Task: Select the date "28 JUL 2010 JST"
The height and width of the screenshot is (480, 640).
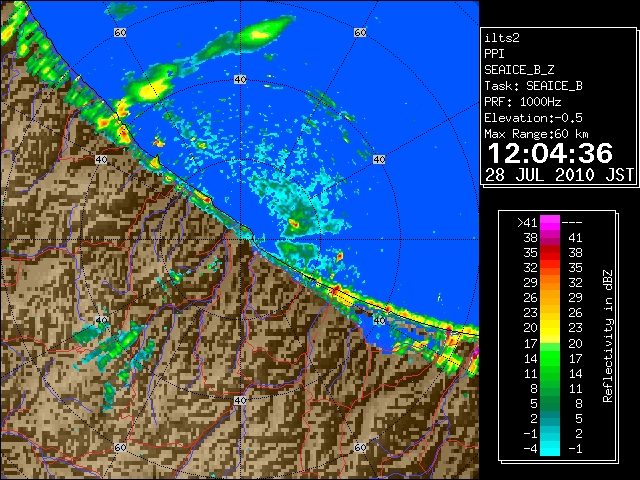Action: click(559, 175)
